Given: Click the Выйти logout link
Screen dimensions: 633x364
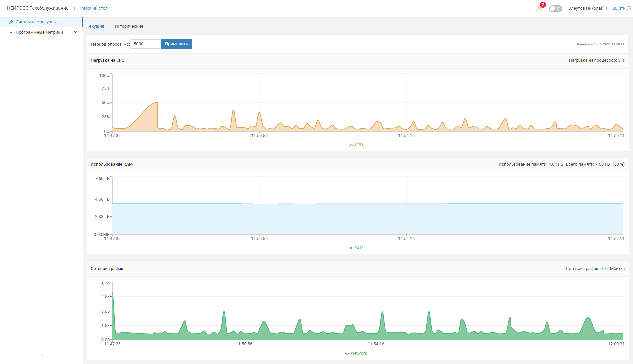Looking at the screenshot, I should point(619,8).
